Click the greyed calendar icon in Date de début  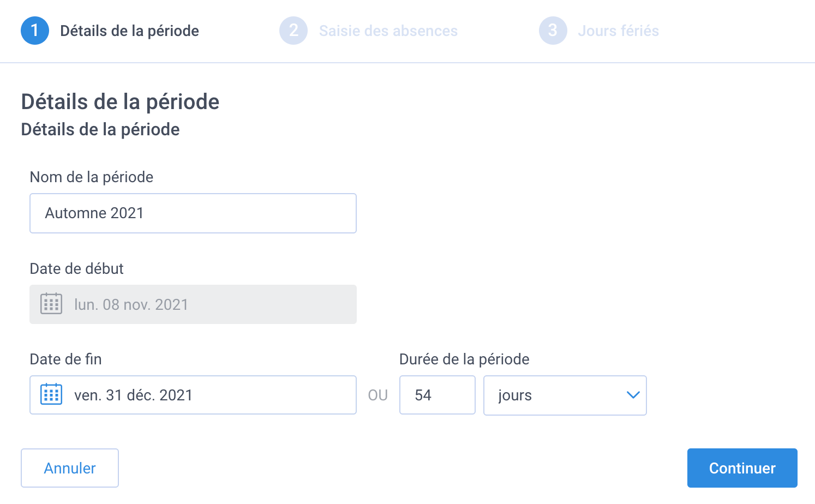pyautogui.click(x=51, y=304)
